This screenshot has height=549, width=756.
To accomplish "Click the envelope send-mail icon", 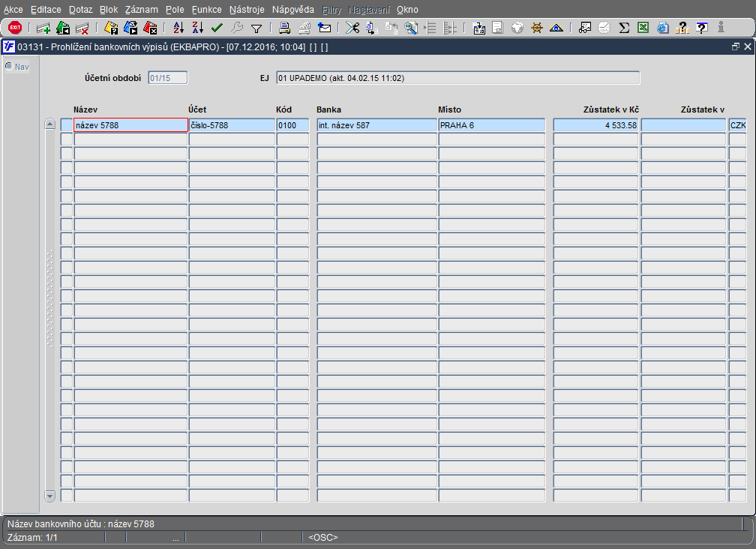I will 325,28.
